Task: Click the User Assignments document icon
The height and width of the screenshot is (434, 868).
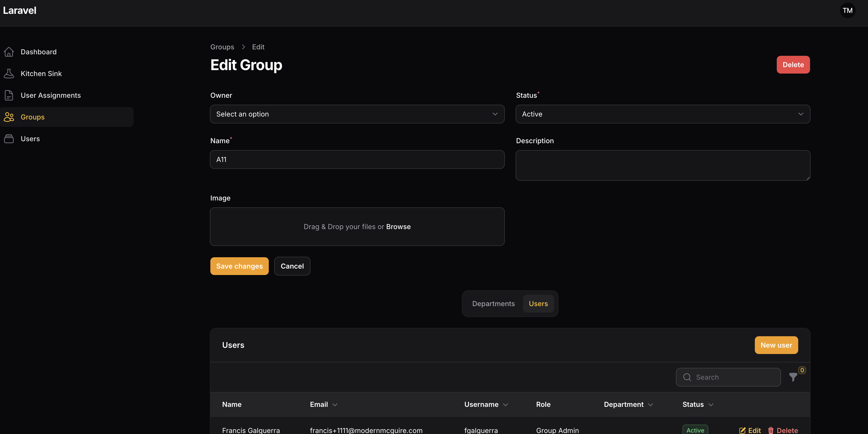Action: pyautogui.click(x=9, y=96)
